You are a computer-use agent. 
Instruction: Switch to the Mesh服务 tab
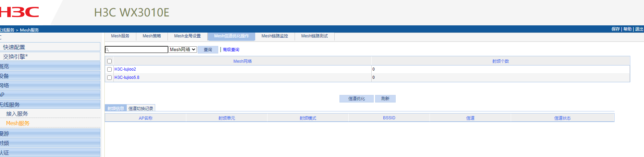[120, 36]
